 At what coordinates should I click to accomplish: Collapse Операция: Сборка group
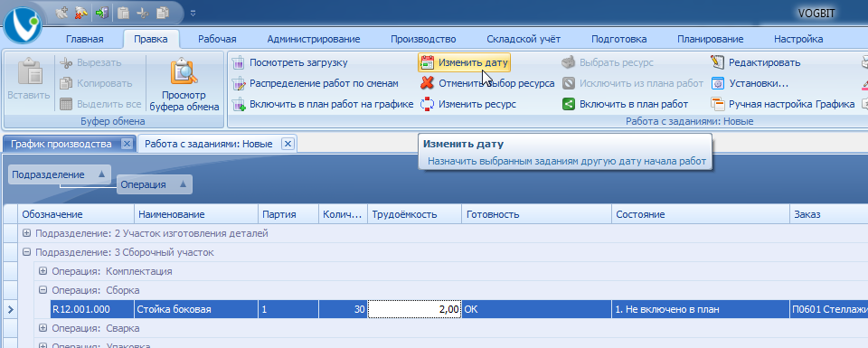[x=42, y=290]
